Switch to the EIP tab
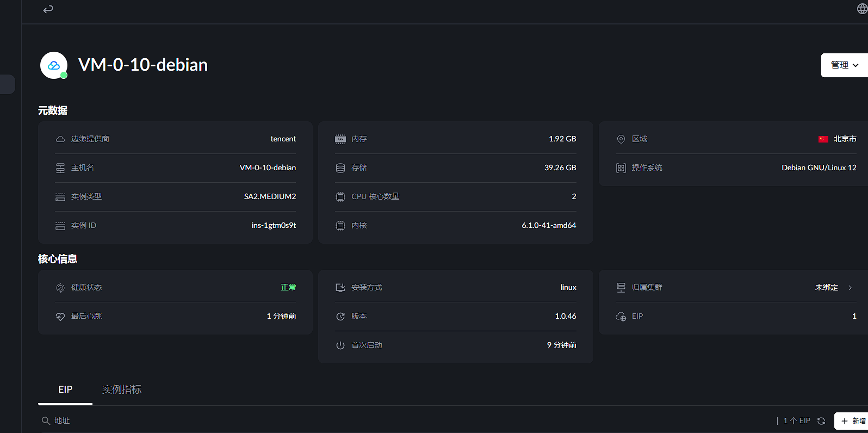Image resolution: width=868 pixels, height=433 pixels. click(65, 389)
